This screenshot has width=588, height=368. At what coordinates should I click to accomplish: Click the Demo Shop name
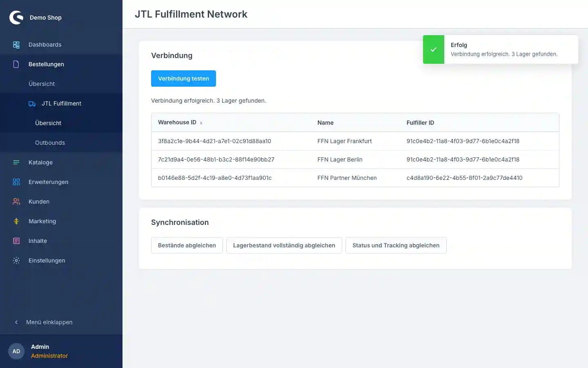coord(46,18)
